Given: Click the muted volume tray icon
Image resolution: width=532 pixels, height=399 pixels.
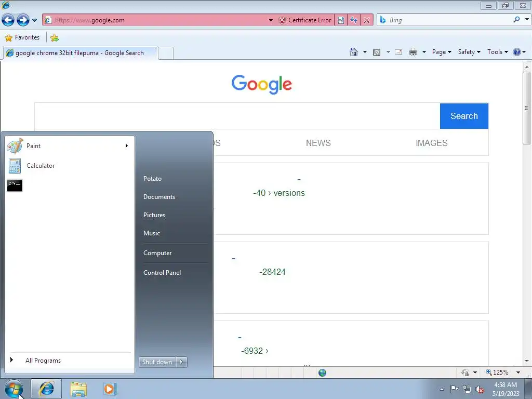Looking at the screenshot, I should click(x=480, y=390).
